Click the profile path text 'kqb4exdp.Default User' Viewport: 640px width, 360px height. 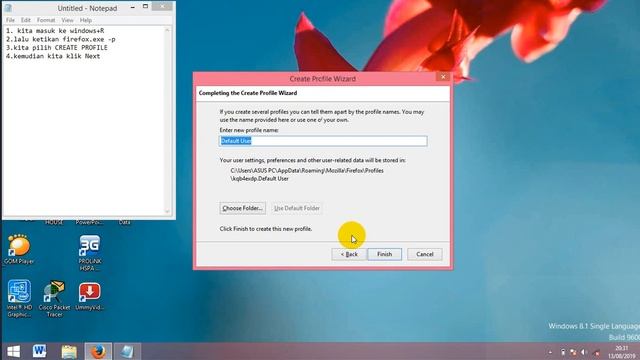click(260, 179)
